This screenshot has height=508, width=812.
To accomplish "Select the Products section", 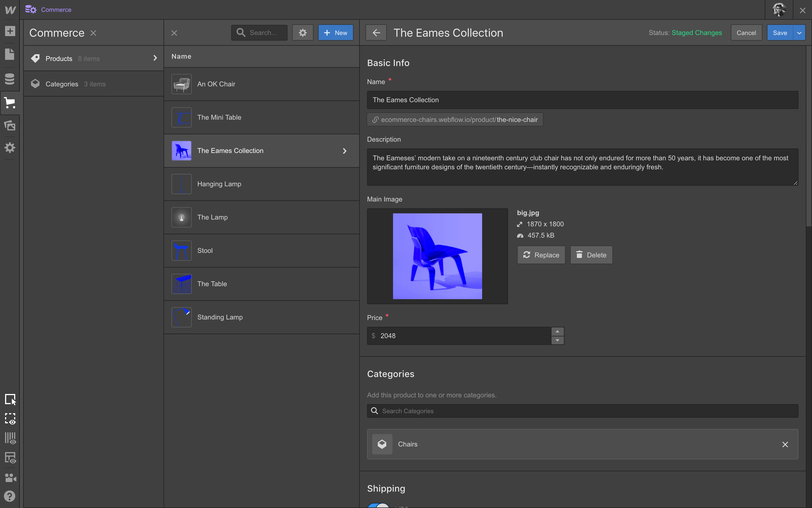I will (94, 58).
